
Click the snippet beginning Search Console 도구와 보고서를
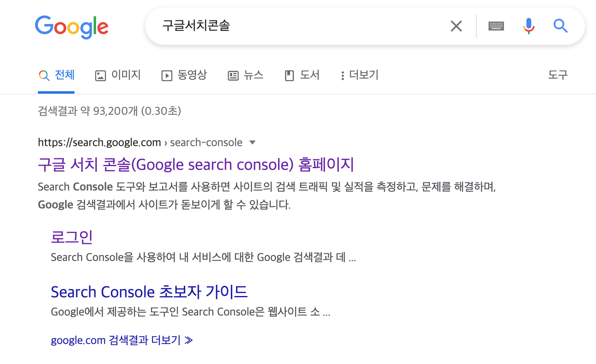267,187
